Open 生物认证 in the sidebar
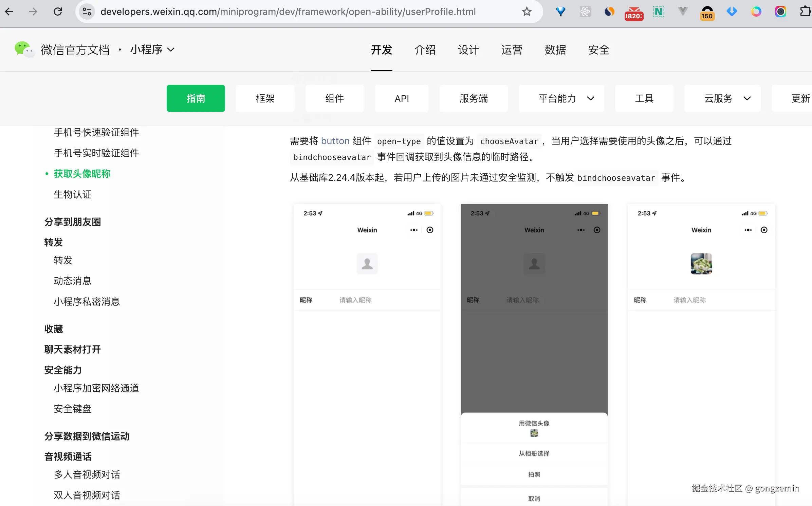The height and width of the screenshot is (506, 812). pos(73,194)
